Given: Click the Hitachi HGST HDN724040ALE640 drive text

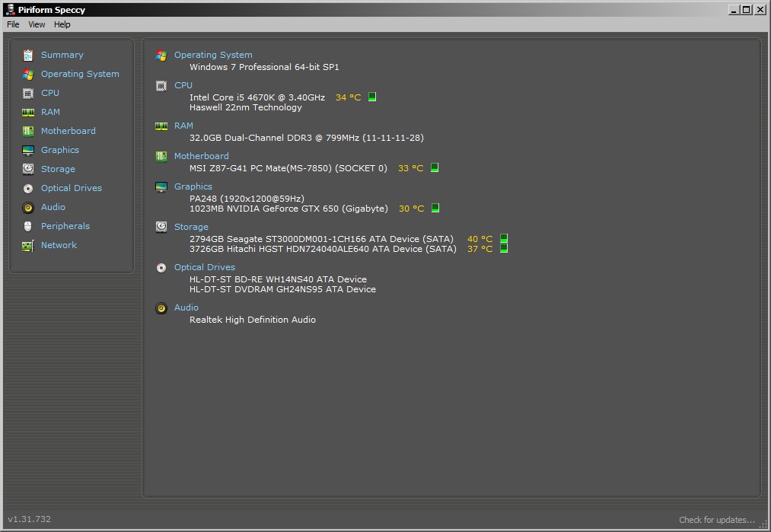Looking at the screenshot, I should coord(323,249).
